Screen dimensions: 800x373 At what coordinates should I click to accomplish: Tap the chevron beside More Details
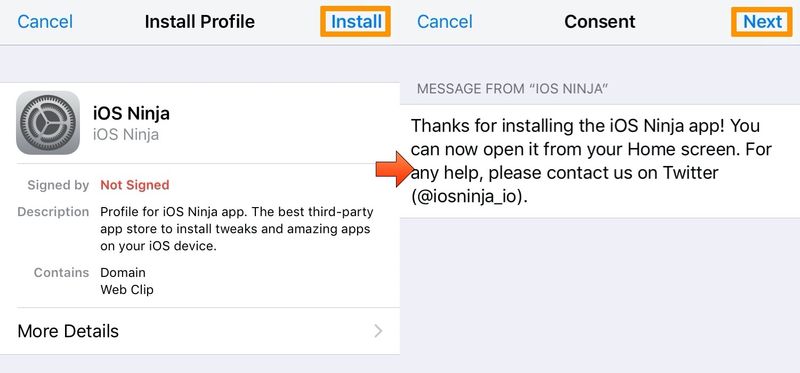tap(378, 331)
